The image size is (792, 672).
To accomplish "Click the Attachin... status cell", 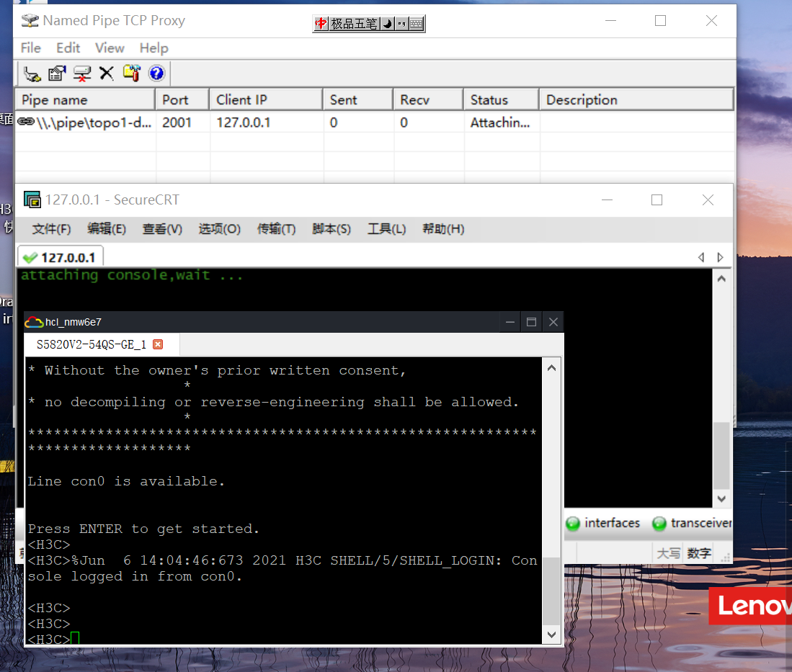I will (500, 122).
